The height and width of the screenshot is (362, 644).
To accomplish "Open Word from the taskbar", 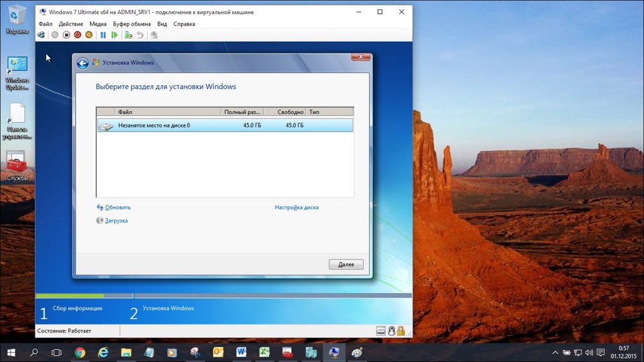I will point(241,353).
